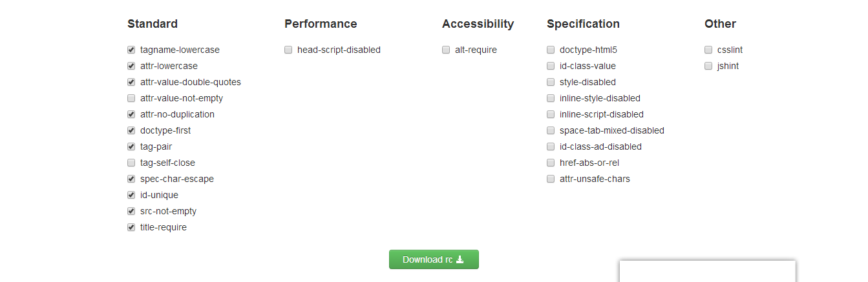Enable the attr-value-not-empty checkbox
This screenshot has height=282, width=868.
pos(131,98)
